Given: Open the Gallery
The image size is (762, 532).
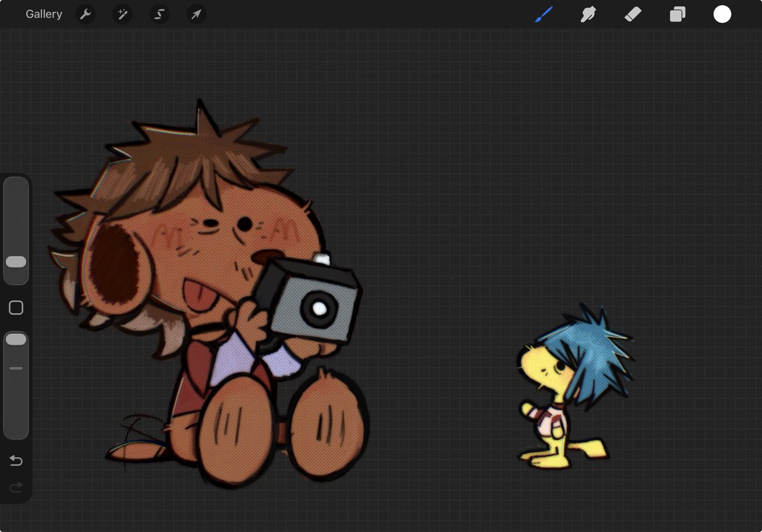Looking at the screenshot, I should tap(44, 14).
